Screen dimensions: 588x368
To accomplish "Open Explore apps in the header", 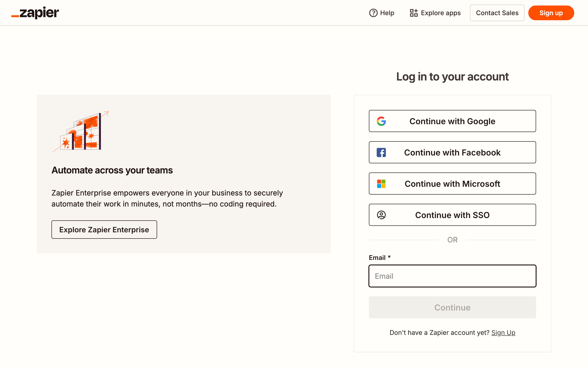I will (x=435, y=13).
